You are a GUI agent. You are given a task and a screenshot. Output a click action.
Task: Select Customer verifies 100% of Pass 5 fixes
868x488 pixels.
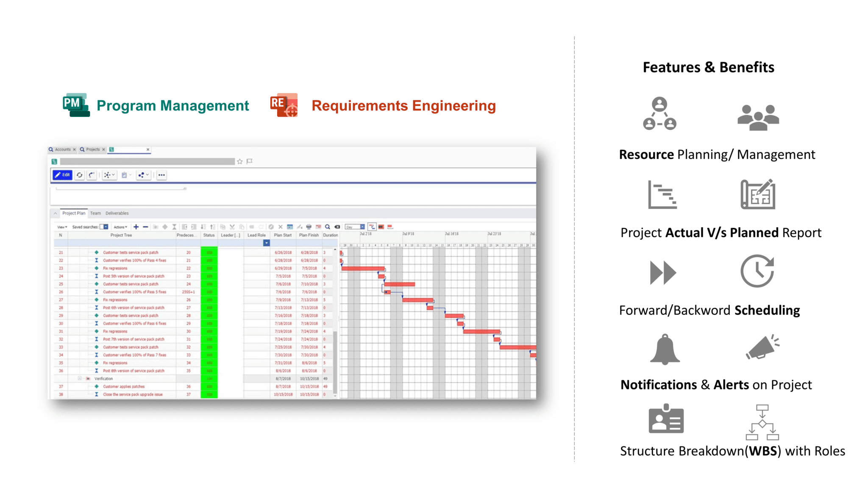click(x=135, y=292)
